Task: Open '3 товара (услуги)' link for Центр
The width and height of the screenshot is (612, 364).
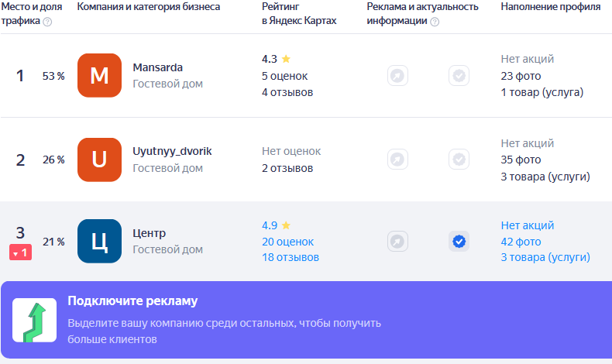Action: [x=545, y=257]
